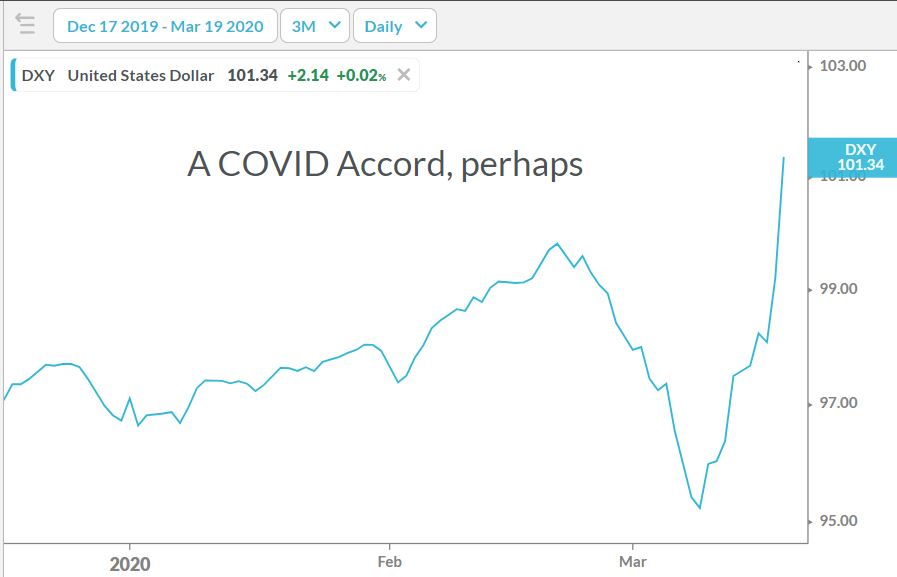897x577 pixels.
Task: Click the blue DXY legend color bar
Action: point(13,75)
